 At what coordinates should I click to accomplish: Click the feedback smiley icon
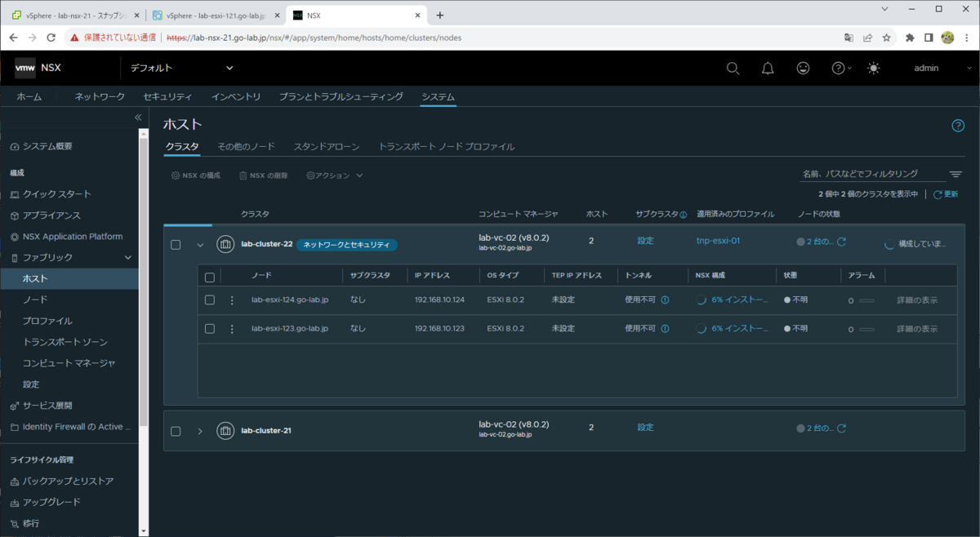point(803,68)
